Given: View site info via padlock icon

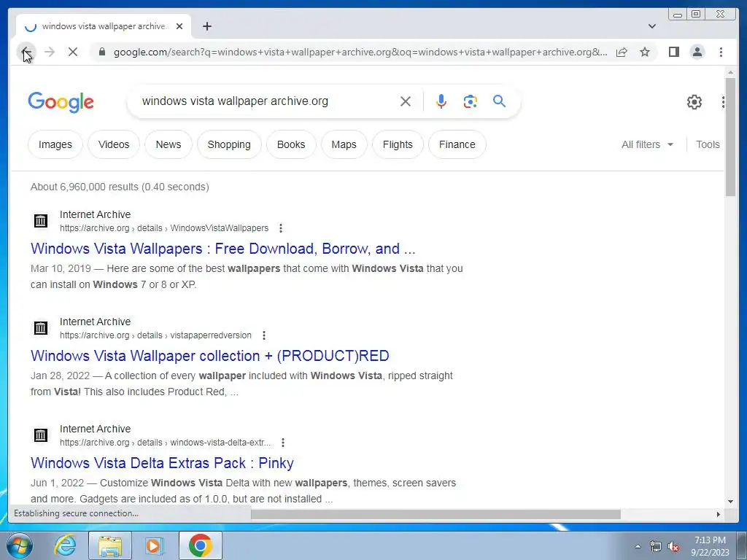Looking at the screenshot, I should pyautogui.click(x=102, y=52).
